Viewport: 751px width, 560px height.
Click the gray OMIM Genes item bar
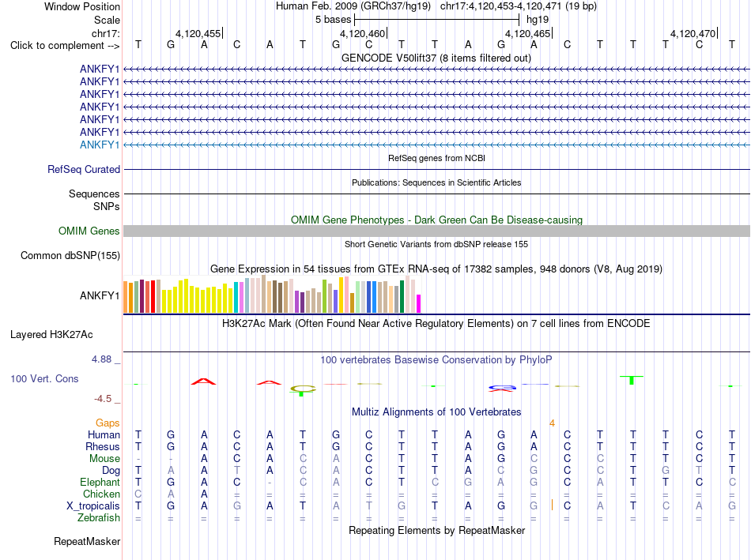click(x=436, y=231)
